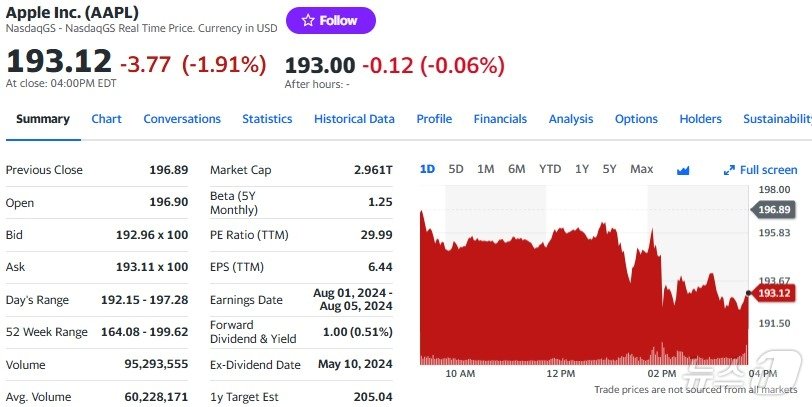The image size is (812, 407).
Task: Click the Follow button with star
Action: (x=330, y=21)
